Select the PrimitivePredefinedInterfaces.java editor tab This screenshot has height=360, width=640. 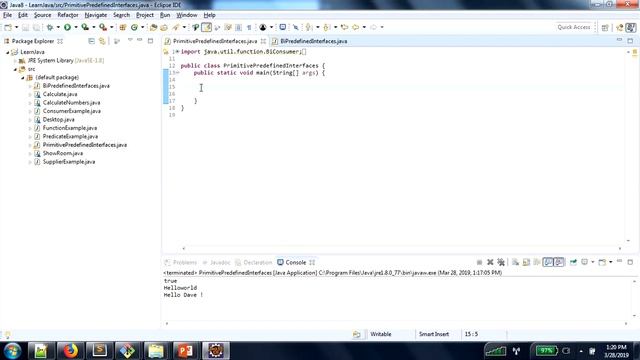coord(215,41)
